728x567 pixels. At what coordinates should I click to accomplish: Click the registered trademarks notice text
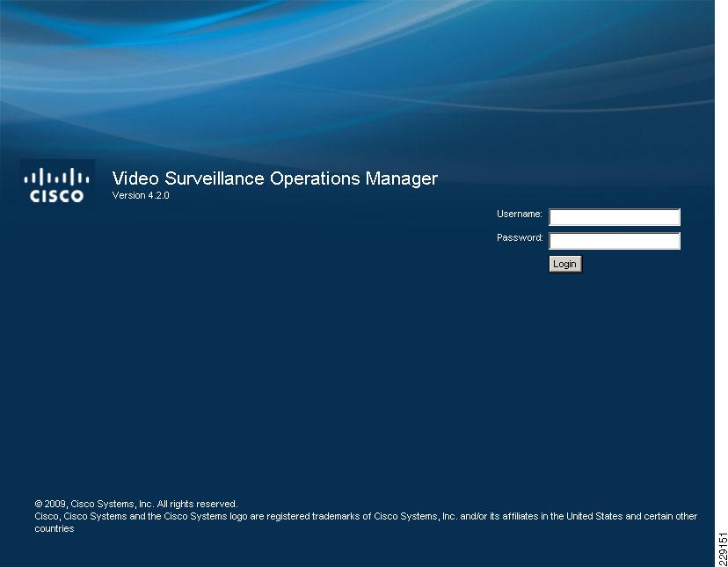(x=366, y=522)
